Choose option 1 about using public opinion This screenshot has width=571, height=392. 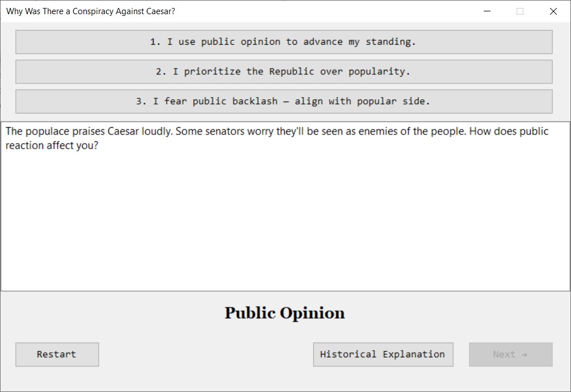[284, 42]
